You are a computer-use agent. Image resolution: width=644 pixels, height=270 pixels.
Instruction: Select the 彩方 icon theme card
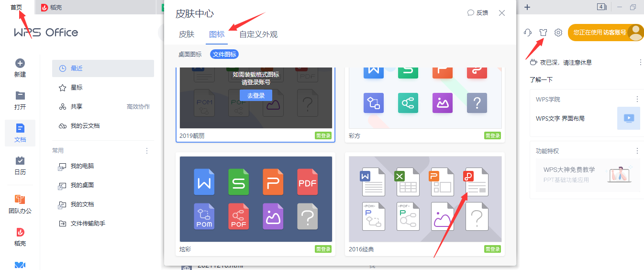(x=425, y=104)
